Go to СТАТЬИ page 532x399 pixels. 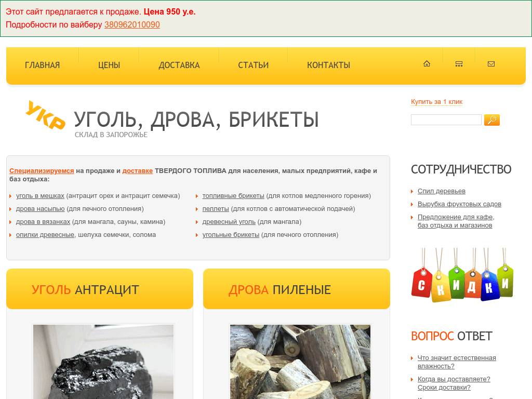tap(253, 65)
